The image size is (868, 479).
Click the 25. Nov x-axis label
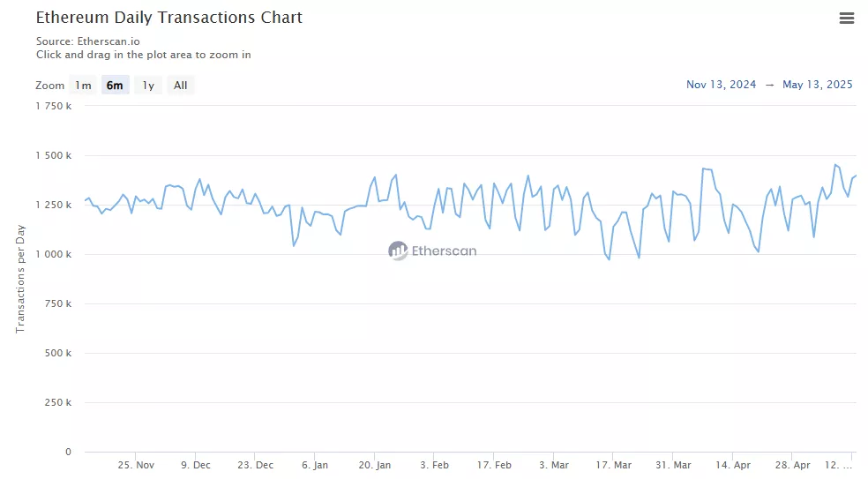[135, 465]
